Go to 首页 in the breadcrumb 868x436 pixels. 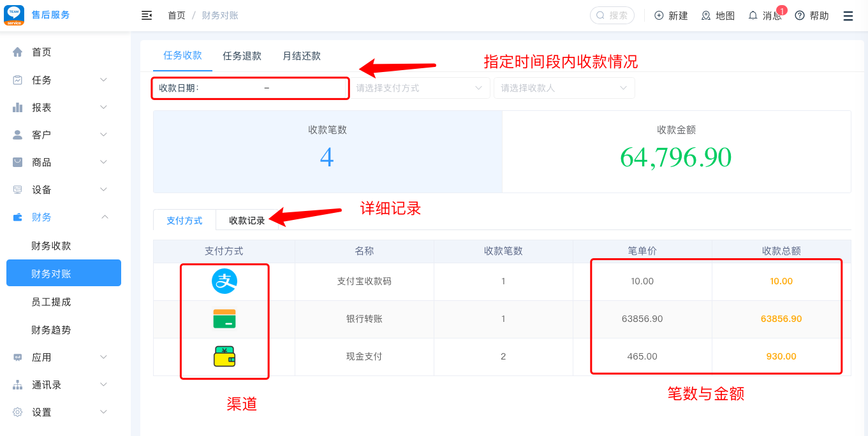tap(177, 15)
